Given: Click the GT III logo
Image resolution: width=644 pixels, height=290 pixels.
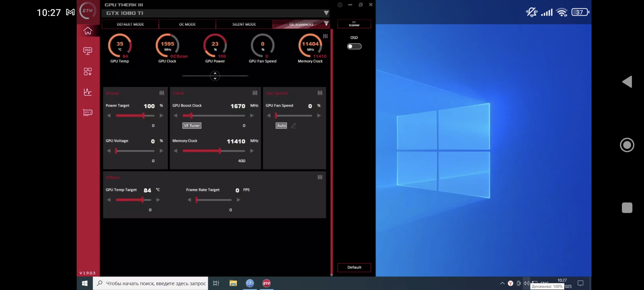Looking at the screenshot, I should pos(88,10).
